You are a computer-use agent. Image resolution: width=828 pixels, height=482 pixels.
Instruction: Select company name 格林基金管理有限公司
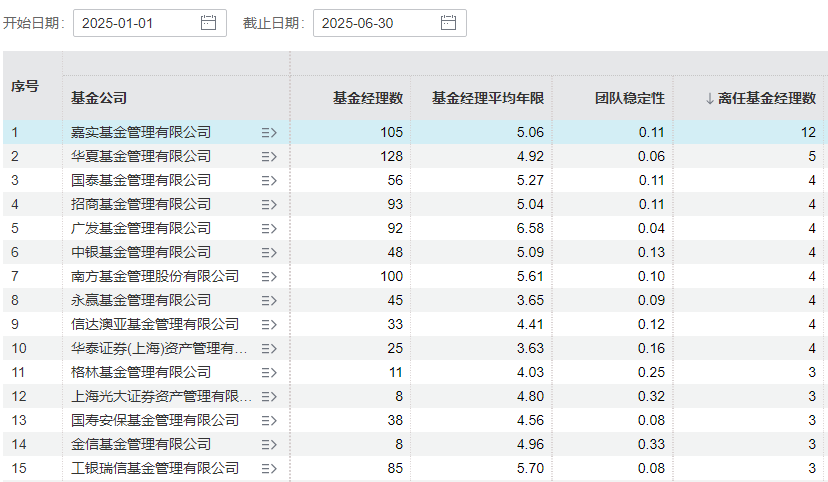pos(141,372)
